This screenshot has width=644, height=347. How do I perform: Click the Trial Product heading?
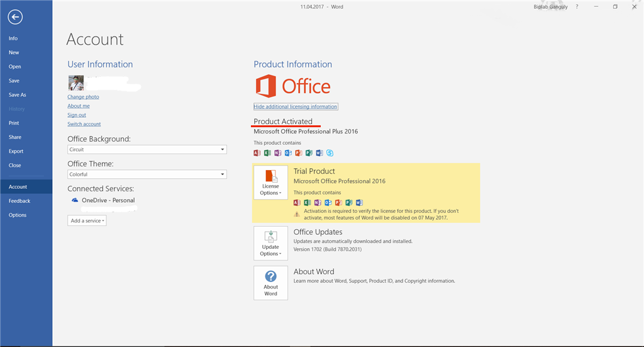point(314,171)
